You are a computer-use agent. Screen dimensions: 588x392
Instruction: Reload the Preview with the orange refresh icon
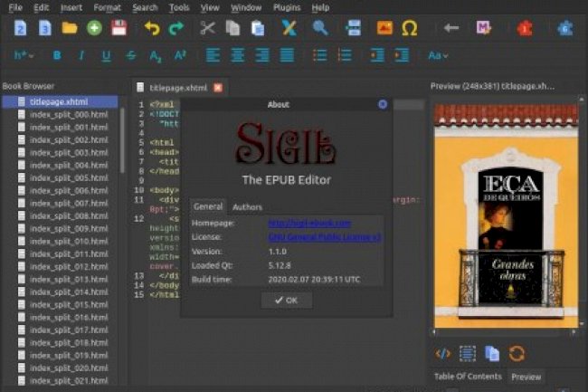tap(517, 354)
